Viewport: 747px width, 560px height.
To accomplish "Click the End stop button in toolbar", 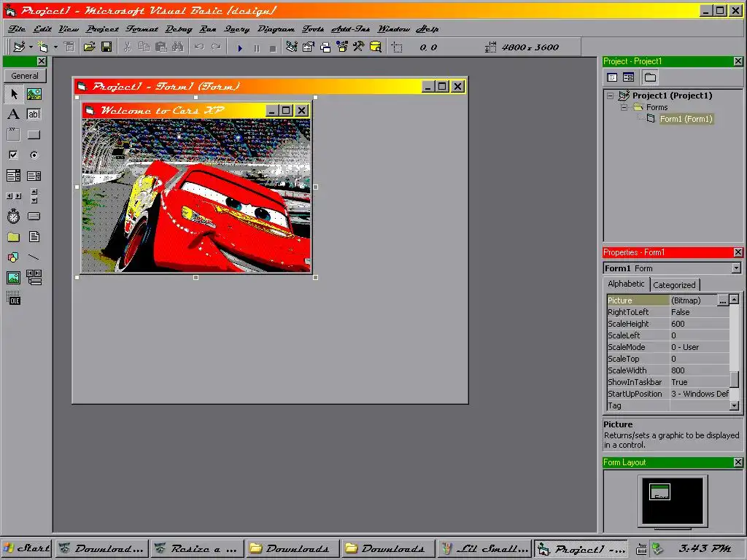I will (273, 47).
